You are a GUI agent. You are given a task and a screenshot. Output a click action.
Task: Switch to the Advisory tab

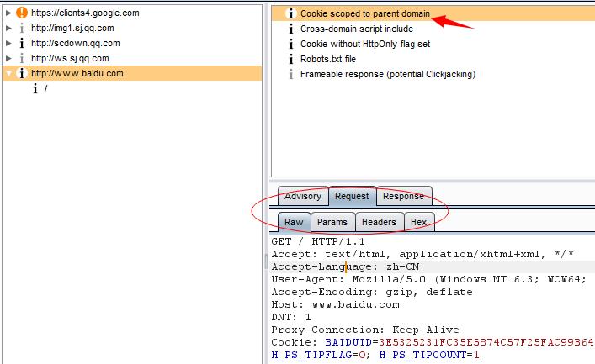pyautogui.click(x=303, y=197)
